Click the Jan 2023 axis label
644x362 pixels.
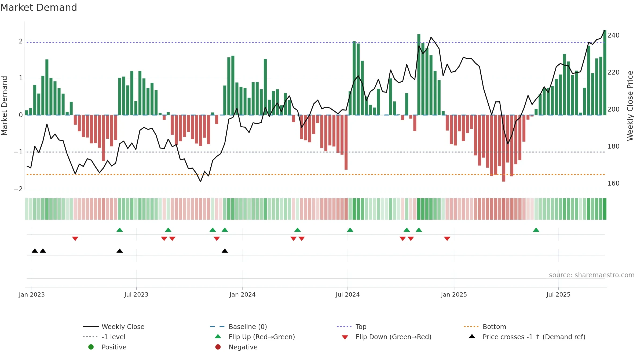pos(32,294)
